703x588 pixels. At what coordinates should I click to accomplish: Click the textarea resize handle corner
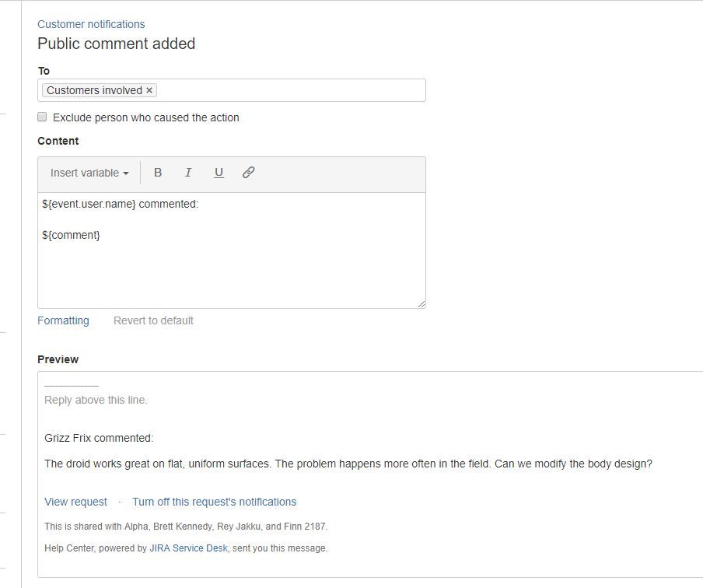422,304
